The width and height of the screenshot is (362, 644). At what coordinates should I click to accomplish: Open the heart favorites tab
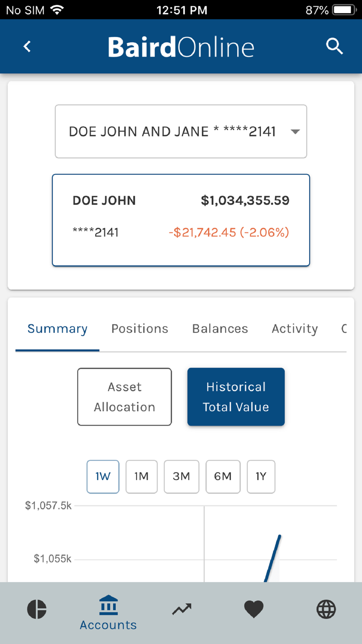tap(254, 609)
